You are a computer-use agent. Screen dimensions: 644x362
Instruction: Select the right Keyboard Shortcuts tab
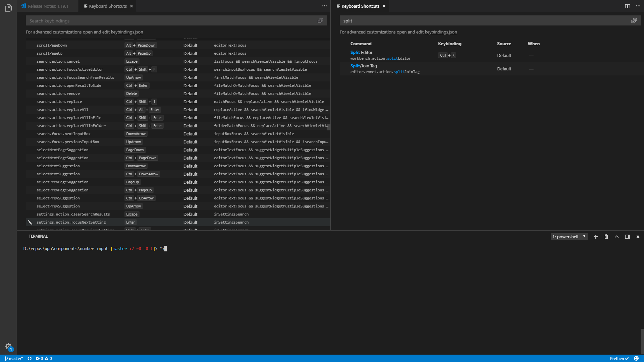coord(360,6)
